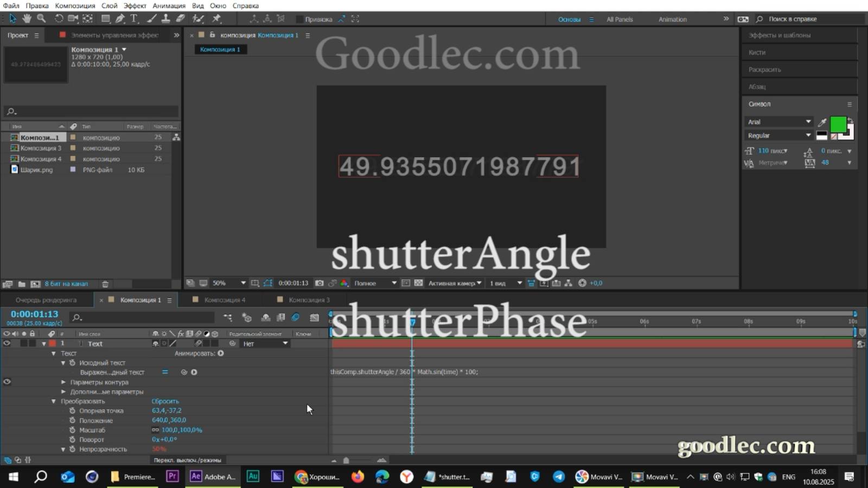Screen dimensions: 868x488
Task: Select the Hand tool
Action: coord(26,18)
